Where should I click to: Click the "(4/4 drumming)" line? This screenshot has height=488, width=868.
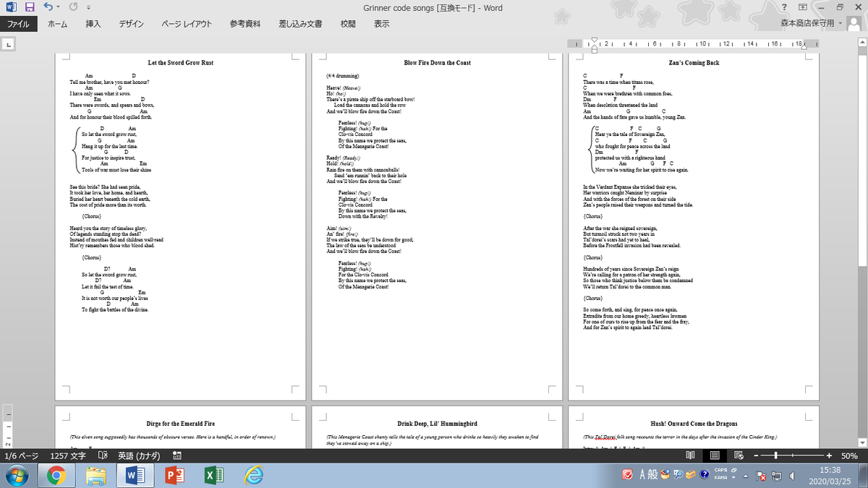[343, 76]
